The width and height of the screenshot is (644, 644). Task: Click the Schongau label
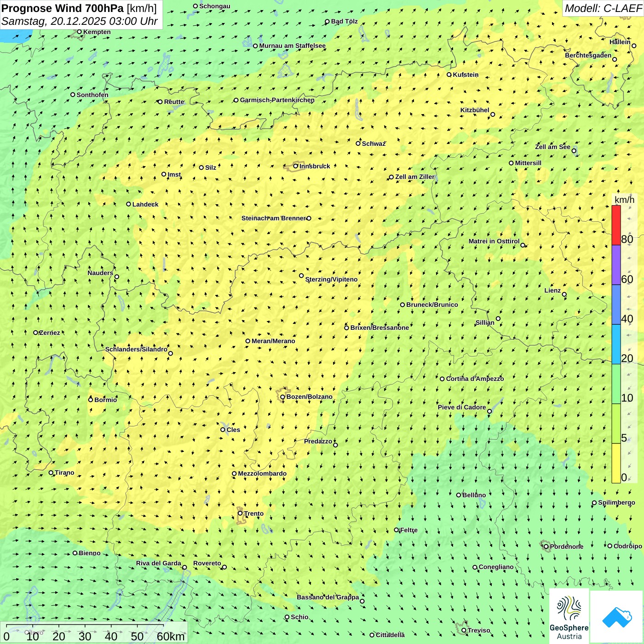point(215,6)
